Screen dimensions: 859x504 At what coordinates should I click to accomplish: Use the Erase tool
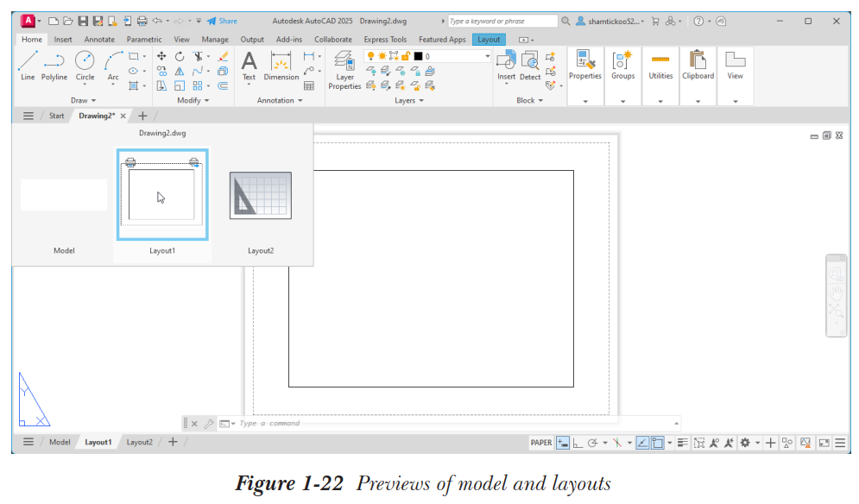223,56
